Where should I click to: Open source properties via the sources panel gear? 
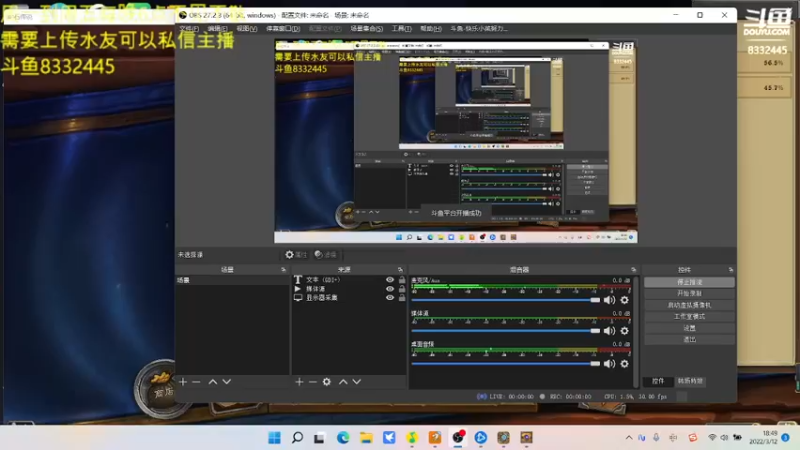point(327,382)
